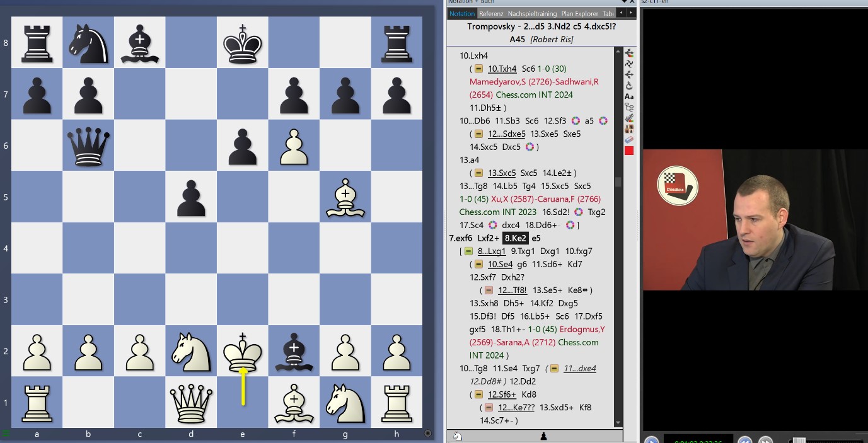The width and height of the screenshot is (868, 443).
Task: Click the spiral variations icon in the toolbar
Action: point(628,64)
